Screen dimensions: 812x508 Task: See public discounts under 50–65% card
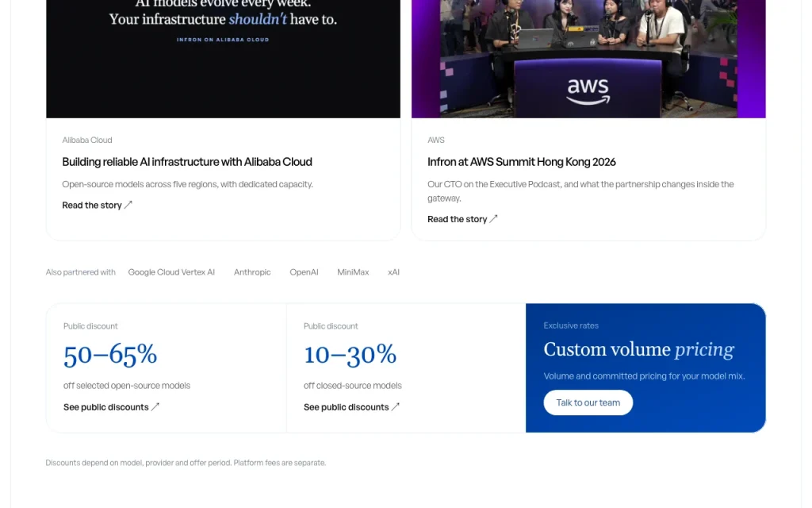[111, 407]
